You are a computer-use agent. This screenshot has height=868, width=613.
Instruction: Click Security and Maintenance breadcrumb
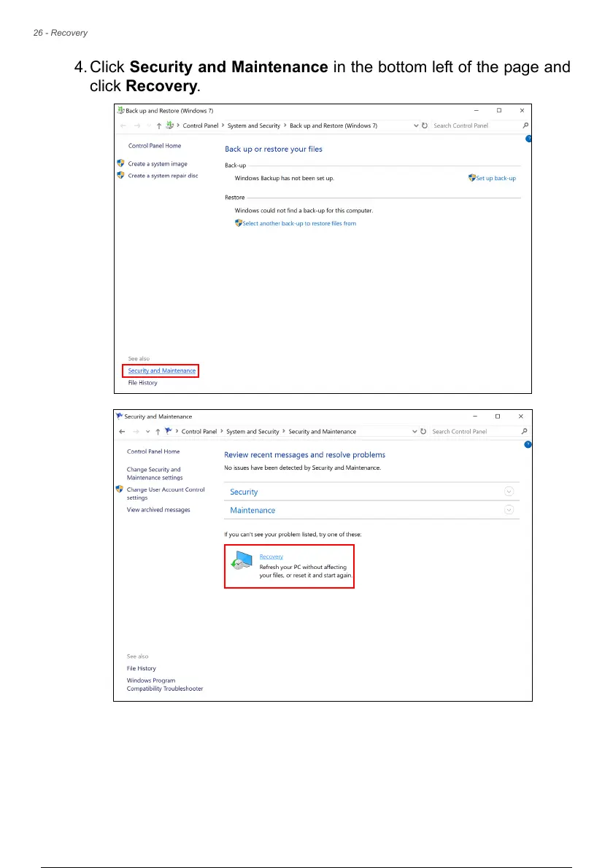pos(323,431)
